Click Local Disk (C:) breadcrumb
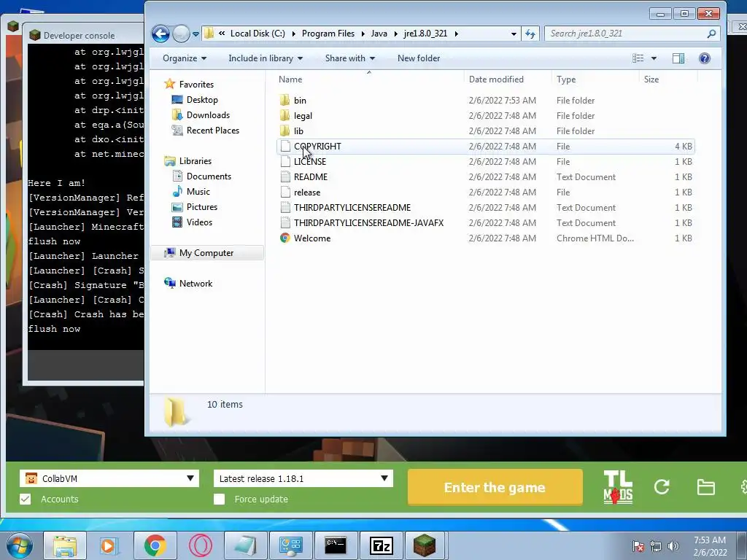Screen dimensions: 747x560 tap(258, 34)
